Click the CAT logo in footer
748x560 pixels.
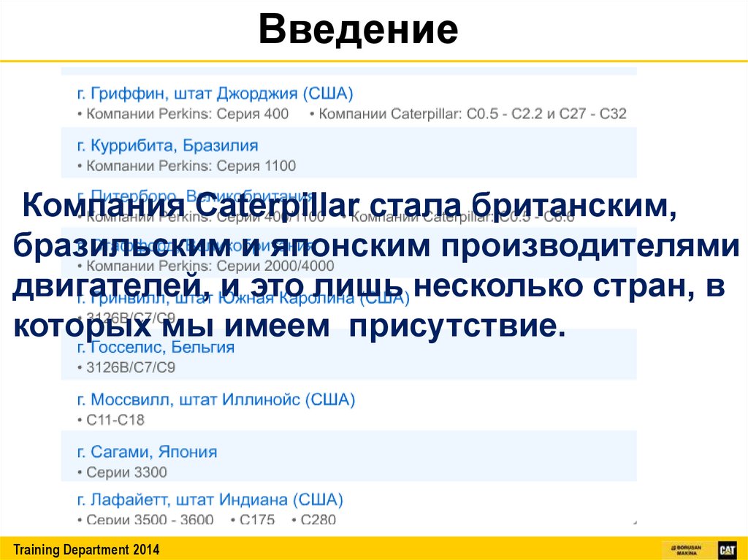tap(728, 550)
